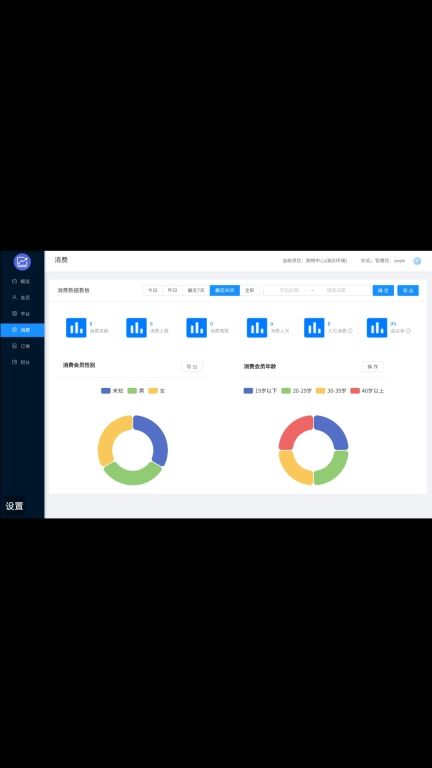This screenshot has width=432, height=768.
Task: Click the info icon beside the percentage rate
Action: pos(408,331)
